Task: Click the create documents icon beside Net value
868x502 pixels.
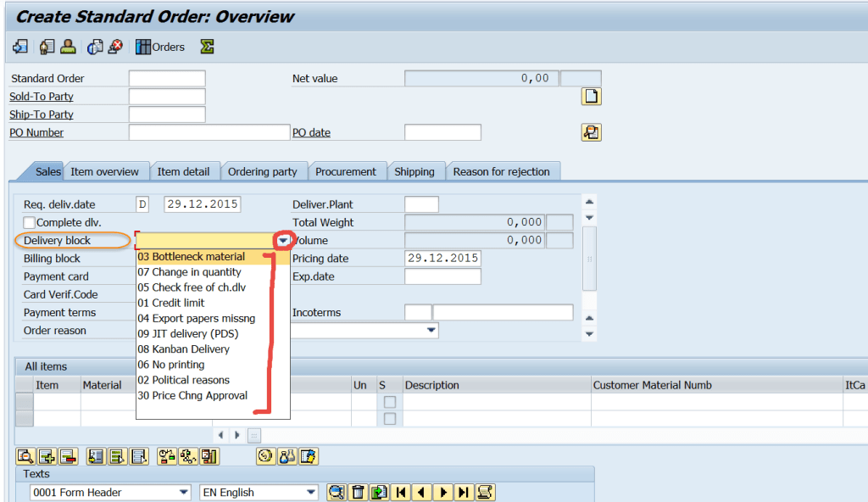Action: click(x=591, y=96)
